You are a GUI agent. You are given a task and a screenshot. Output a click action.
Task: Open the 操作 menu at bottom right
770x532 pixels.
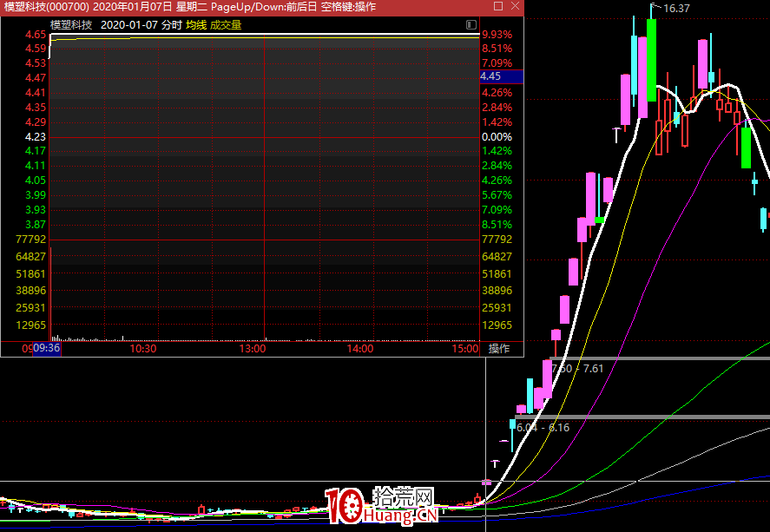[x=499, y=349]
